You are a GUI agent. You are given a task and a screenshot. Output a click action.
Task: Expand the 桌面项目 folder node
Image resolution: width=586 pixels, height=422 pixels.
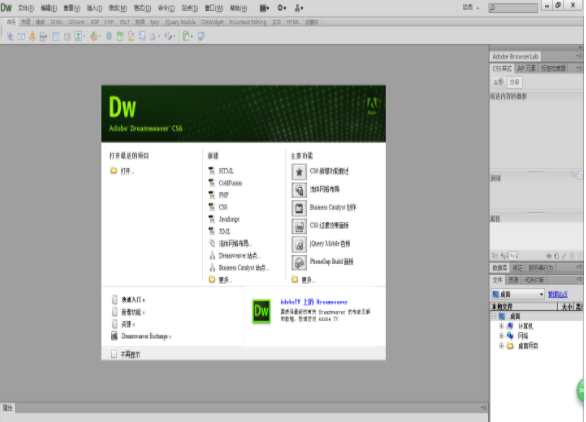tap(502, 346)
